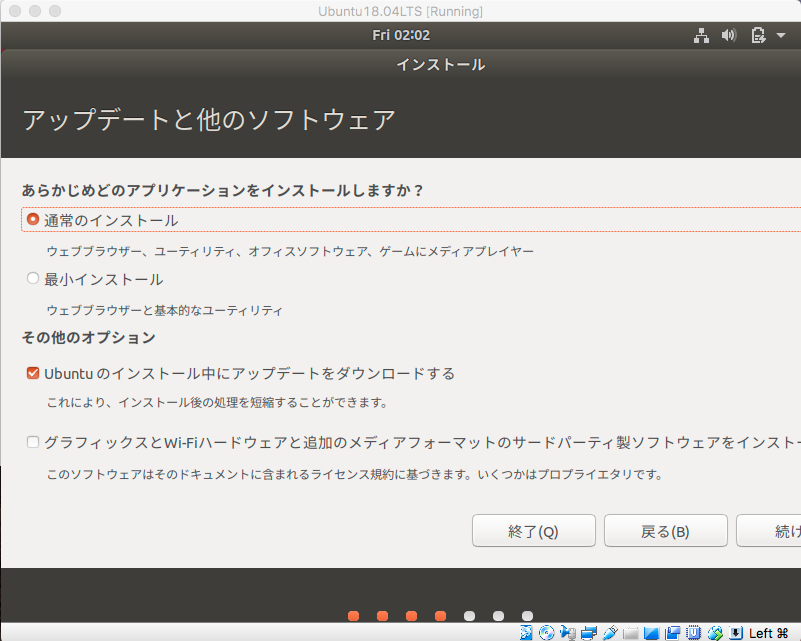Image resolution: width=801 pixels, height=641 pixels.
Task: Click the partially visible 続ける continue button
Action: pos(769,531)
